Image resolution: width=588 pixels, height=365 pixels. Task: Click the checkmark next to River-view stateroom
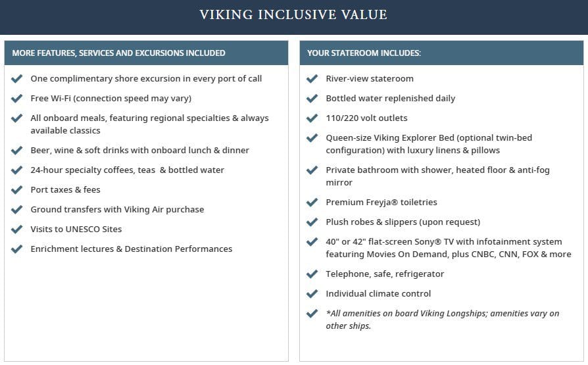(312, 79)
